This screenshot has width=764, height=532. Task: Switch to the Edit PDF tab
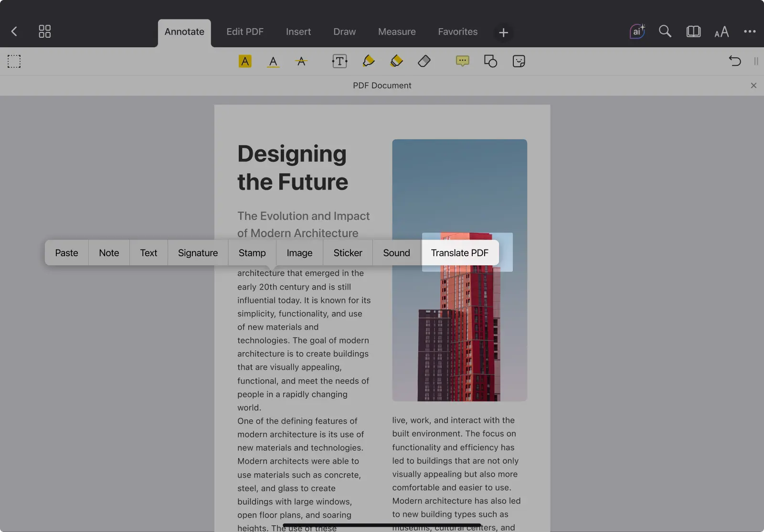coord(244,31)
